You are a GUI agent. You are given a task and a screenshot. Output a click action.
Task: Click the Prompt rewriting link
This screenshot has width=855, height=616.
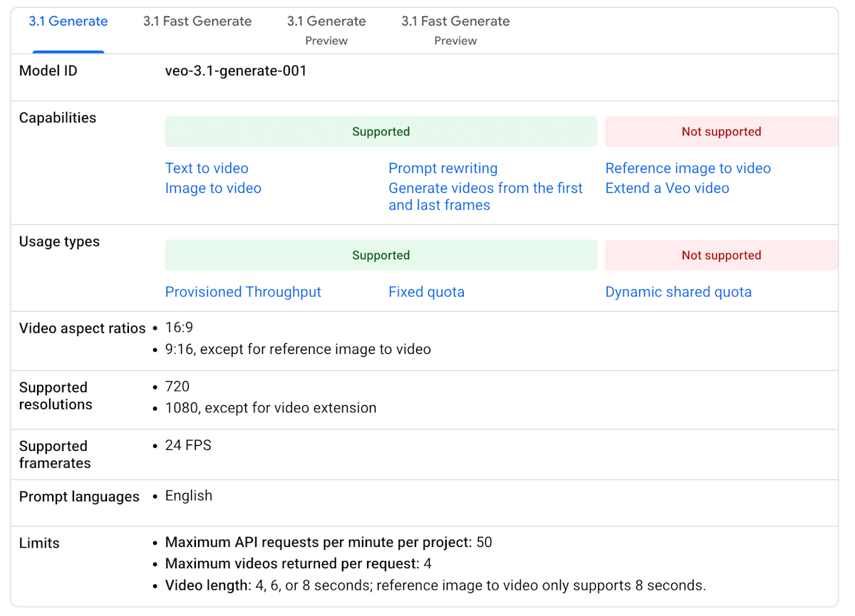pyautogui.click(x=443, y=169)
